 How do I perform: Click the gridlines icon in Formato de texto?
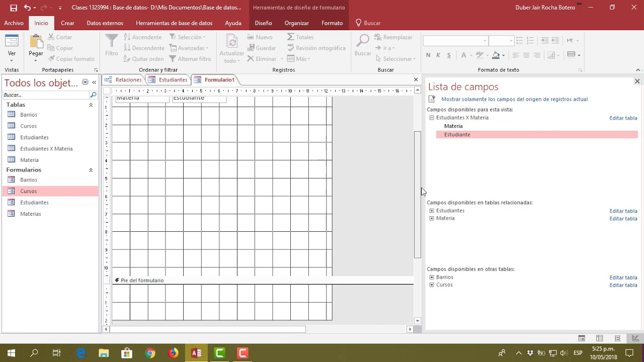tap(571, 55)
